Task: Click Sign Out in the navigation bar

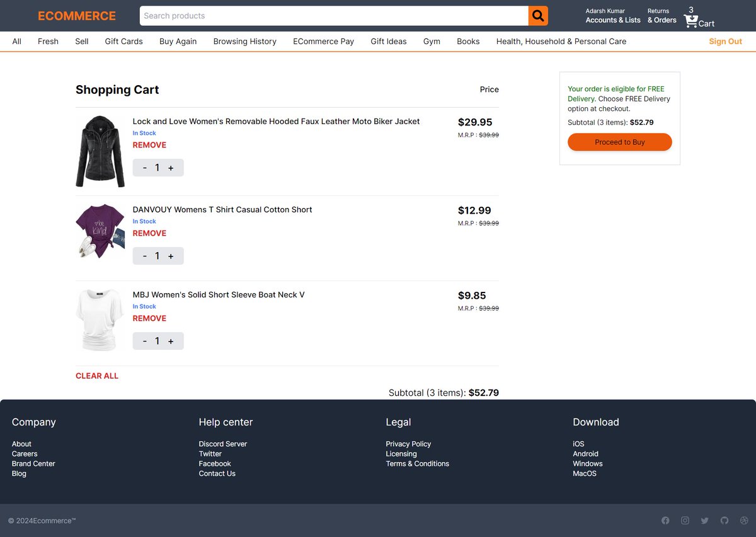Action: click(x=725, y=41)
